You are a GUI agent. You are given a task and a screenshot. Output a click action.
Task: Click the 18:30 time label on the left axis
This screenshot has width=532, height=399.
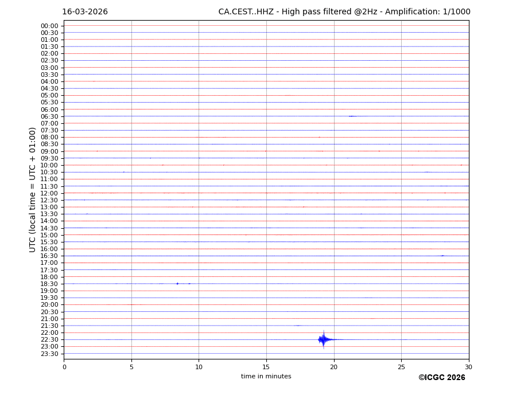tap(49, 284)
